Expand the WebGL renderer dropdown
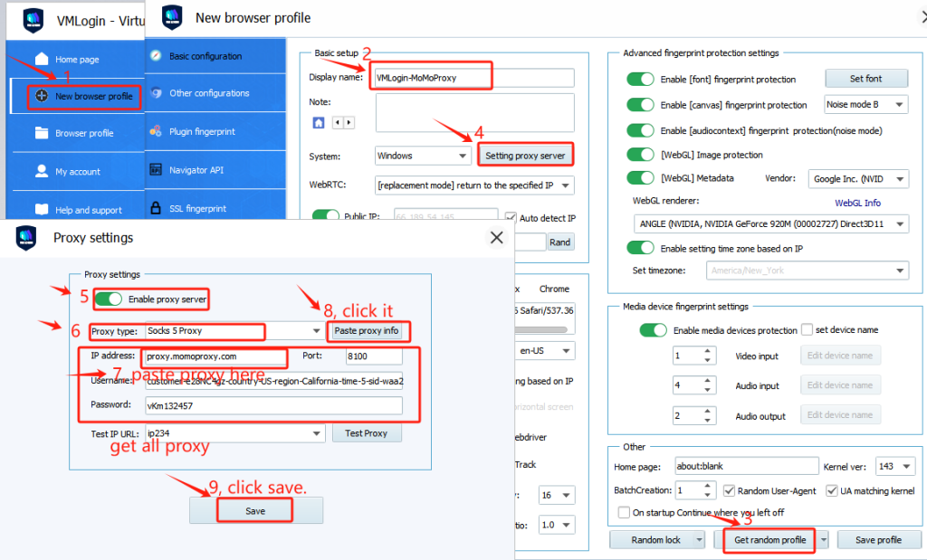 pos(900,223)
